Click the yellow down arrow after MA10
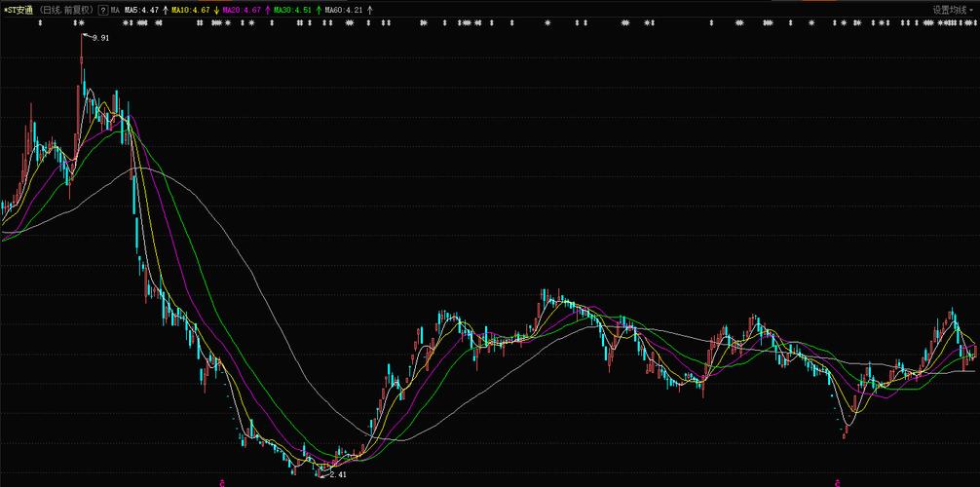 pyautogui.click(x=216, y=10)
